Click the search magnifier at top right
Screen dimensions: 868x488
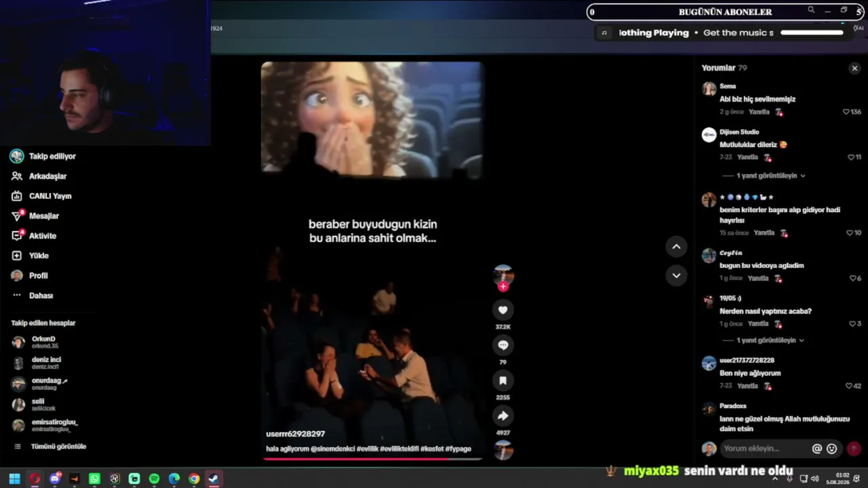click(x=811, y=10)
